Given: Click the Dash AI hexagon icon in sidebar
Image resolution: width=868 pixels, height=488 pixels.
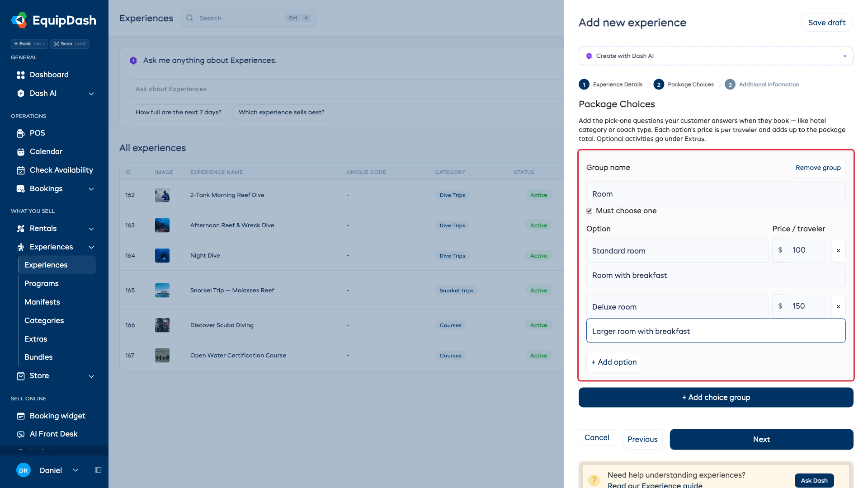Looking at the screenshot, I should pyautogui.click(x=21, y=94).
